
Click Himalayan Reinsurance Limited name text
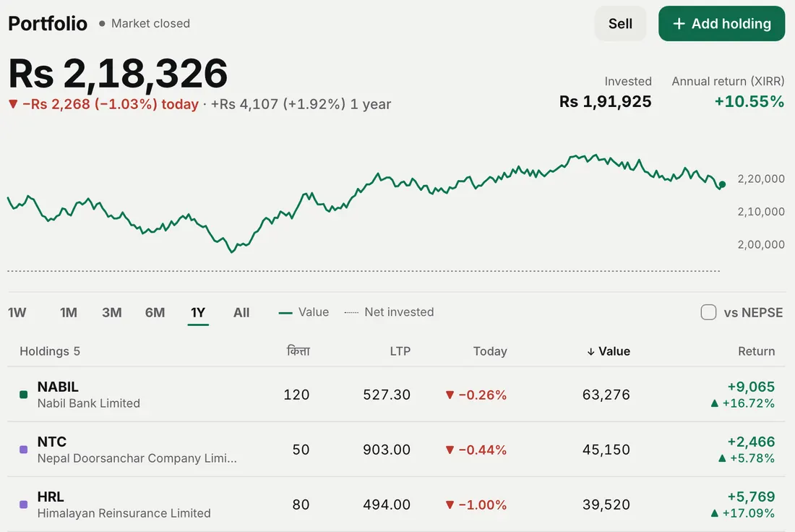[x=124, y=513]
